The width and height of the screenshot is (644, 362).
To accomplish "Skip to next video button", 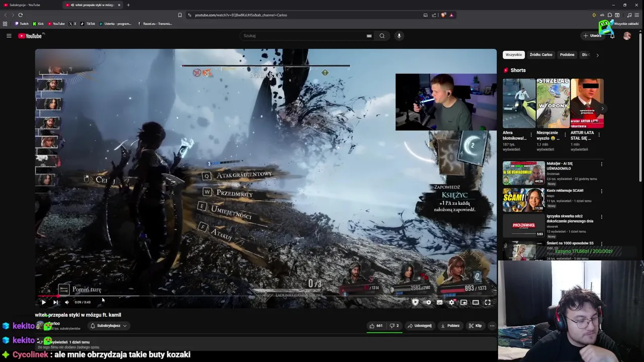I will tap(55, 302).
